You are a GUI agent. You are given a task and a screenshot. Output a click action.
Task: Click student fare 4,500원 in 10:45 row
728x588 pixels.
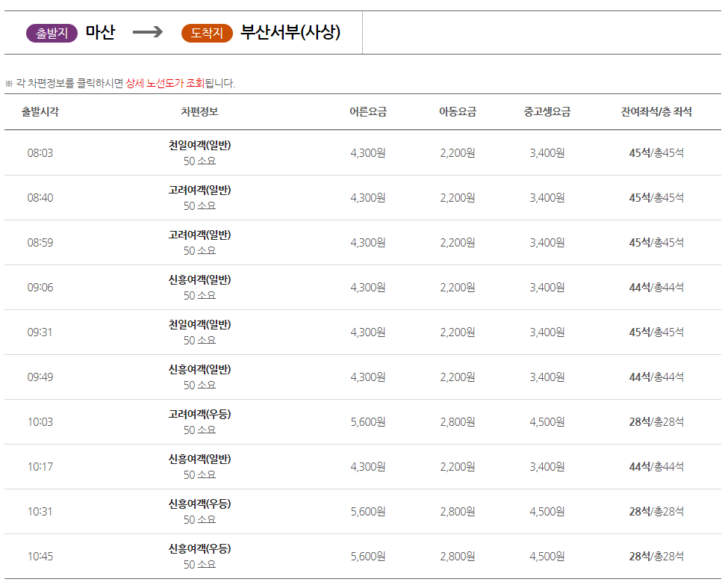[547, 557]
